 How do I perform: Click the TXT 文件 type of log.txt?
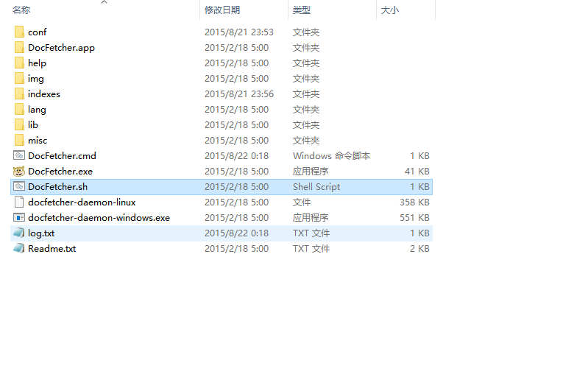(311, 233)
